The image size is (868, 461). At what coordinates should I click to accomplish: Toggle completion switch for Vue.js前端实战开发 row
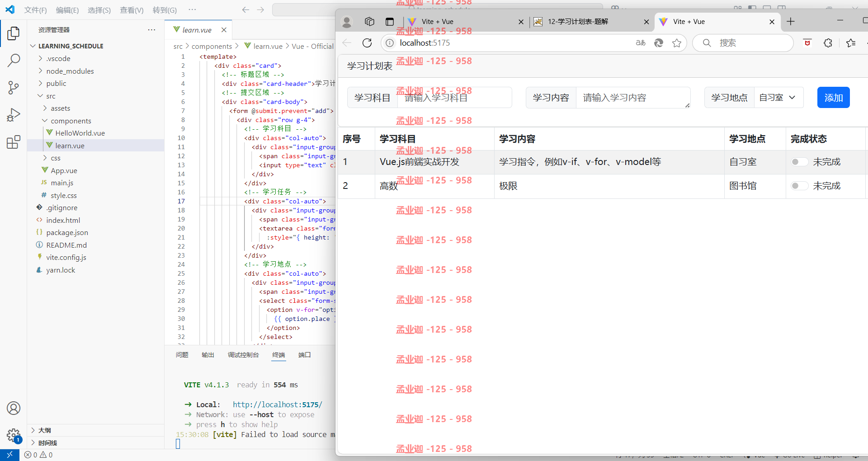(799, 162)
